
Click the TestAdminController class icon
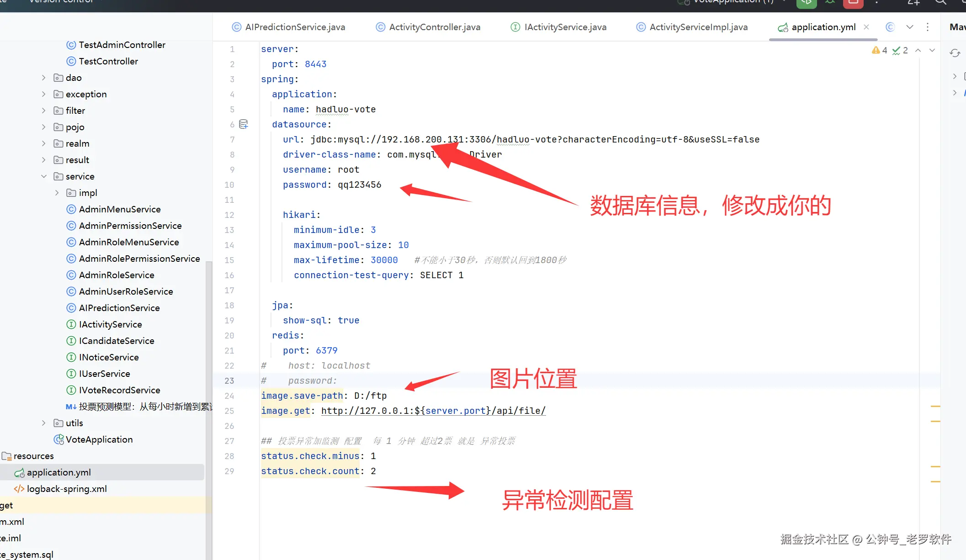[71, 45]
